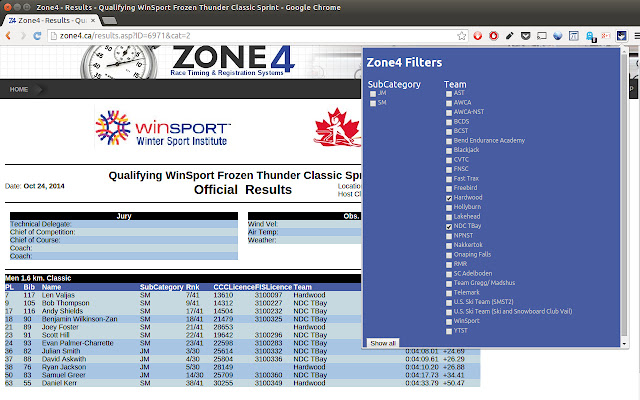Check the U.S. Ski Team (SMST2) filter
The height and width of the screenshot is (400, 640).
(449, 302)
